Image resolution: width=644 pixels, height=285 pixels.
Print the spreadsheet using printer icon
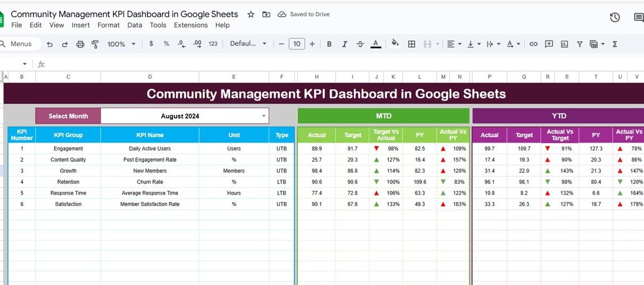[x=80, y=44]
